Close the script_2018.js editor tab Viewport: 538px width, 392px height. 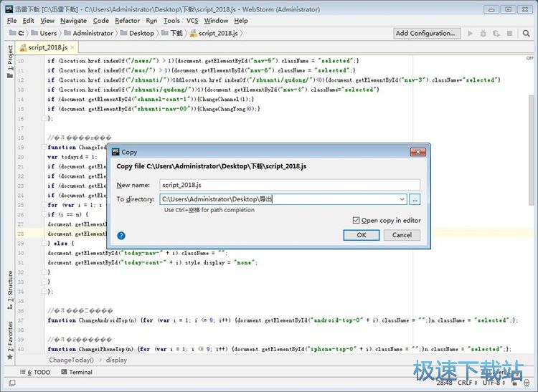click(x=72, y=47)
